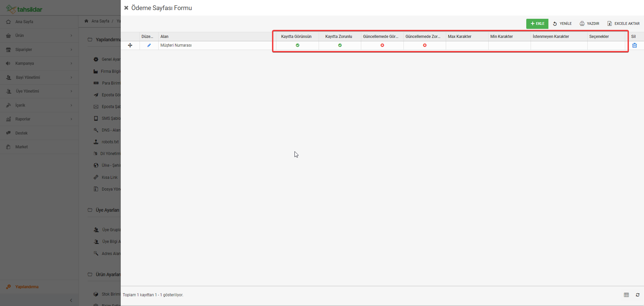This screenshot has height=306, width=644.
Task: Delete Müşteri Numarası row with trash icon
Action: (635, 45)
